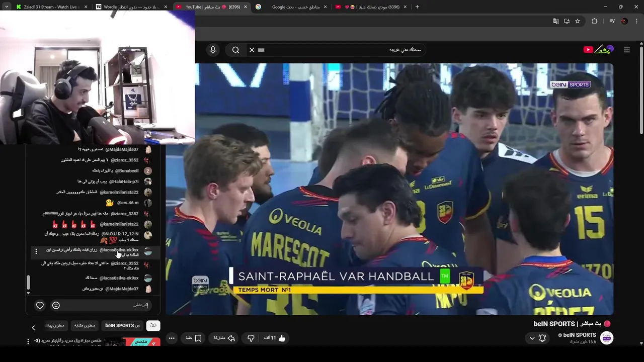Click the magnifier search icon in YouTube
Viewport: 644px width, 362px height.
(235, 50)
